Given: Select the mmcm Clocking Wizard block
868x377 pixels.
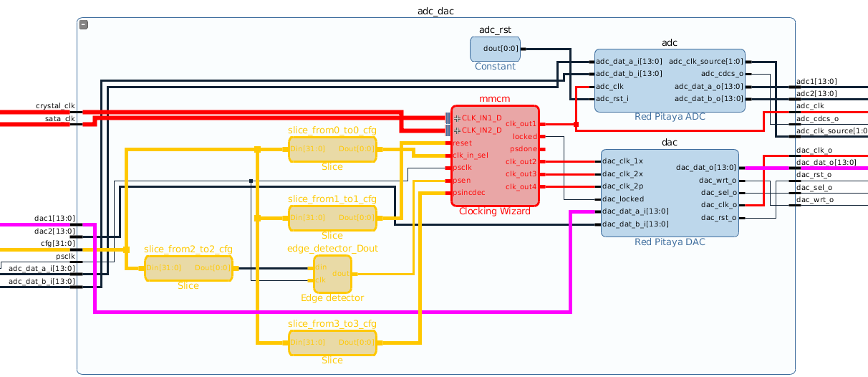Looking at the screenshot, I should click(495, 156).
